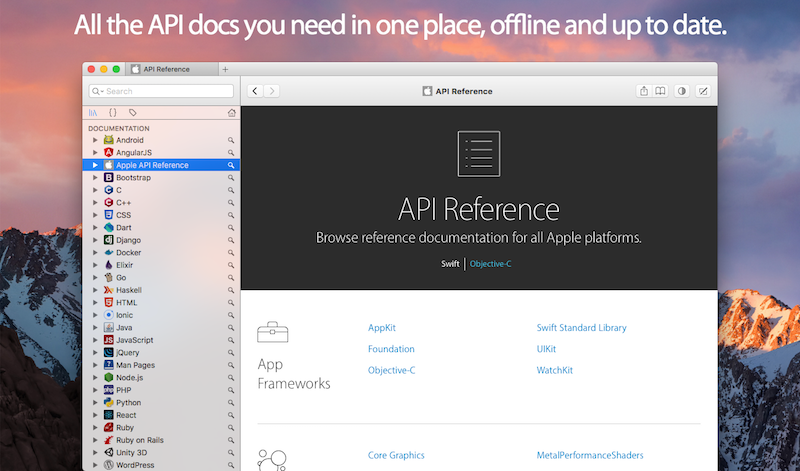The width and height of the screenshot is (800, 471).
Task: Search within Apple API Reference magnifier
Action: click(231, 165)
